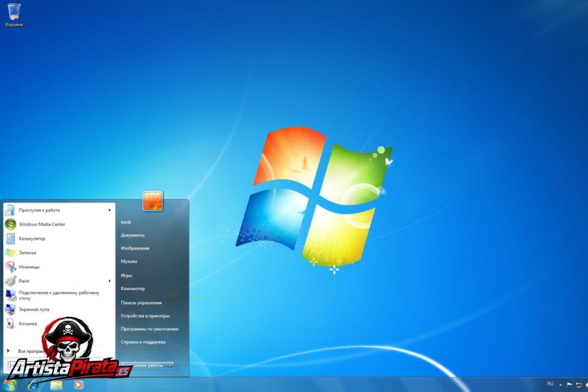Open shutdown options arrow beside Завершение работы
The width and height of the screenshot is (588, 392).
coord(170,365)
